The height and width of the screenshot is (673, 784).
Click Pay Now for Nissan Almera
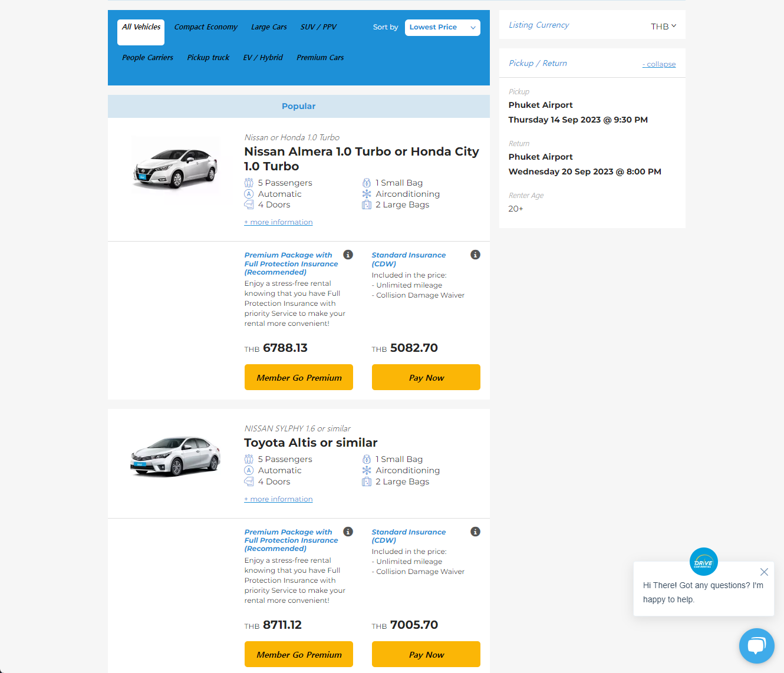426,377
